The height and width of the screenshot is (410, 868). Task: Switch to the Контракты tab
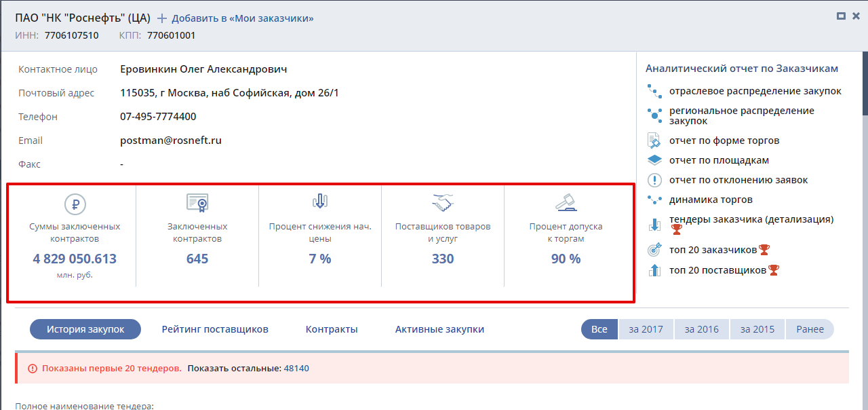tap(332, 329)
